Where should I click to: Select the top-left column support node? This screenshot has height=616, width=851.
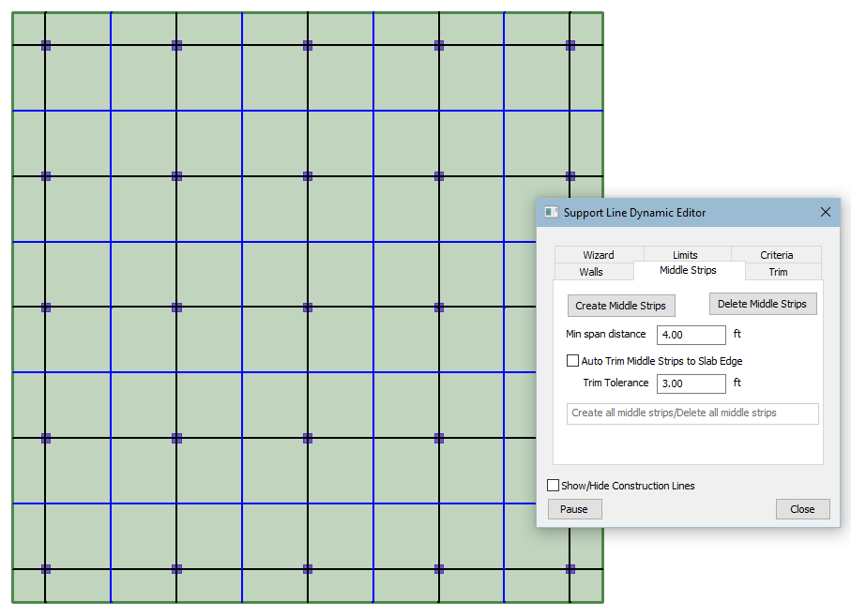click(45, 45)
